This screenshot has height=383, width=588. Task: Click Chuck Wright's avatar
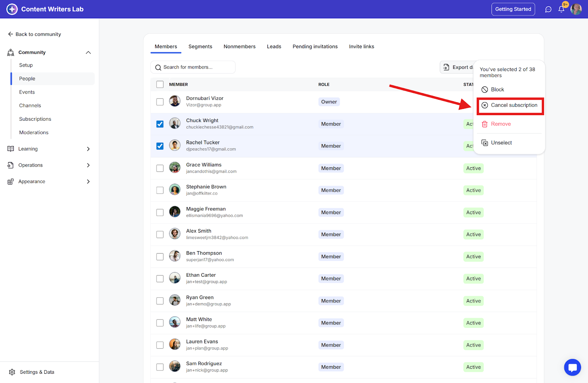tap(175, 123)
